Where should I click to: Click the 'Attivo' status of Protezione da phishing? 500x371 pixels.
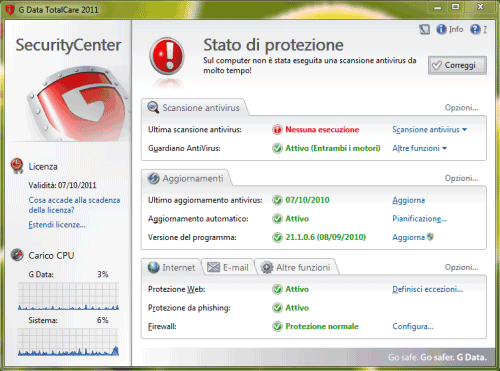click(297, 308)
